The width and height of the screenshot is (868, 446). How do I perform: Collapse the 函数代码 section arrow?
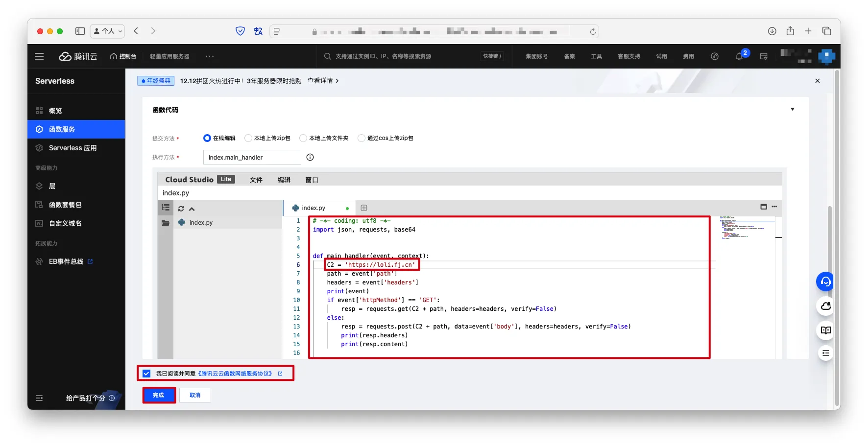click(x=792, y=109)
